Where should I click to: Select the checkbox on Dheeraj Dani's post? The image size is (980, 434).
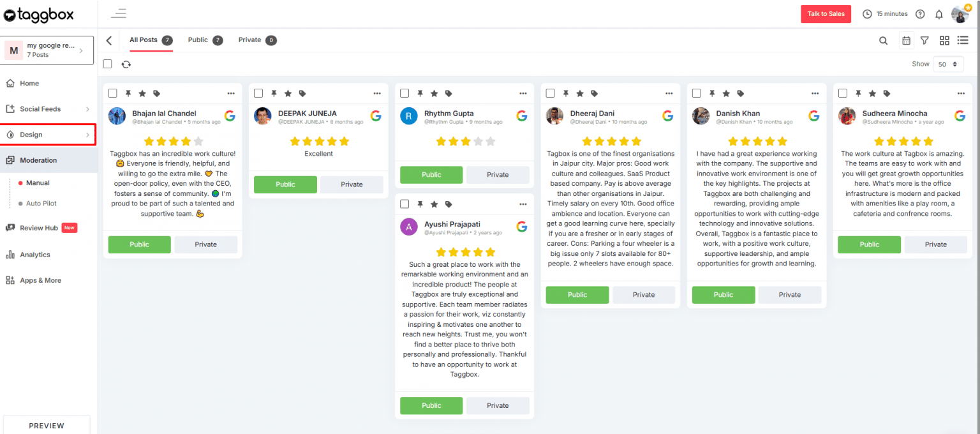pyautogui.click(x=550, y=93)
